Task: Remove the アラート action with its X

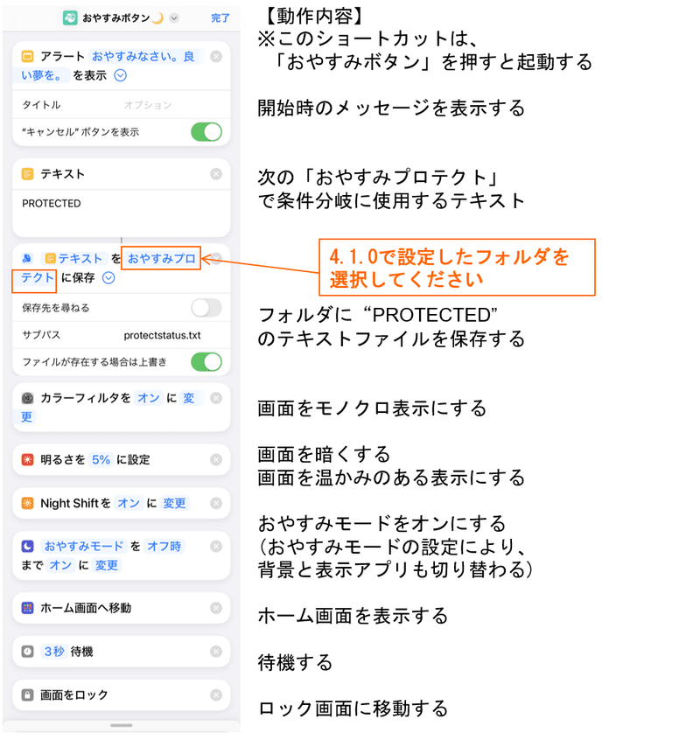Action: 216,57
